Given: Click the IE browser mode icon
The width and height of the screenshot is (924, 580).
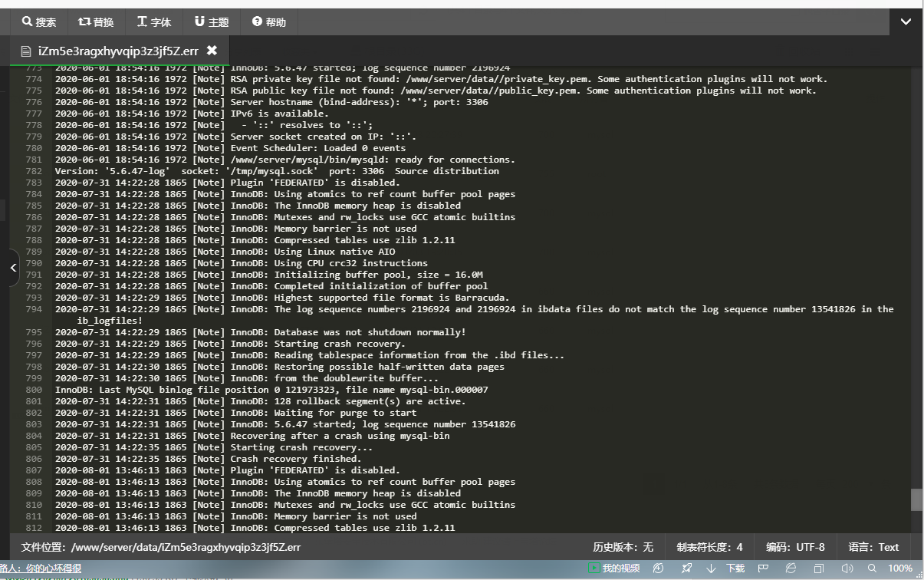Looking at the screenshot, I should 791,568.
